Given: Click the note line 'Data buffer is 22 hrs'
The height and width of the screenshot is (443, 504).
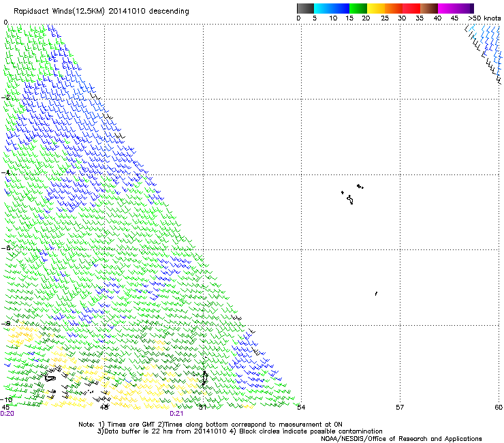Looking at the screenshot, I should click(x=240, y=431).
